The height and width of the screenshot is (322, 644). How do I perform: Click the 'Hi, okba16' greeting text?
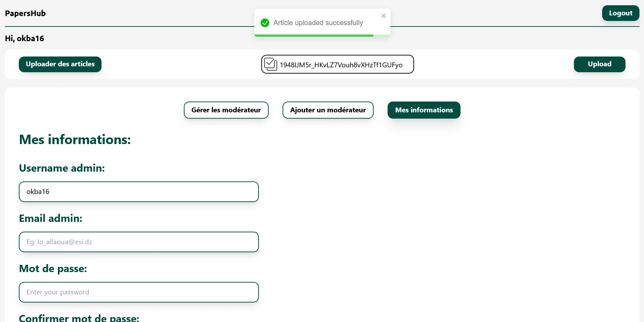click(x=24, y=38)
